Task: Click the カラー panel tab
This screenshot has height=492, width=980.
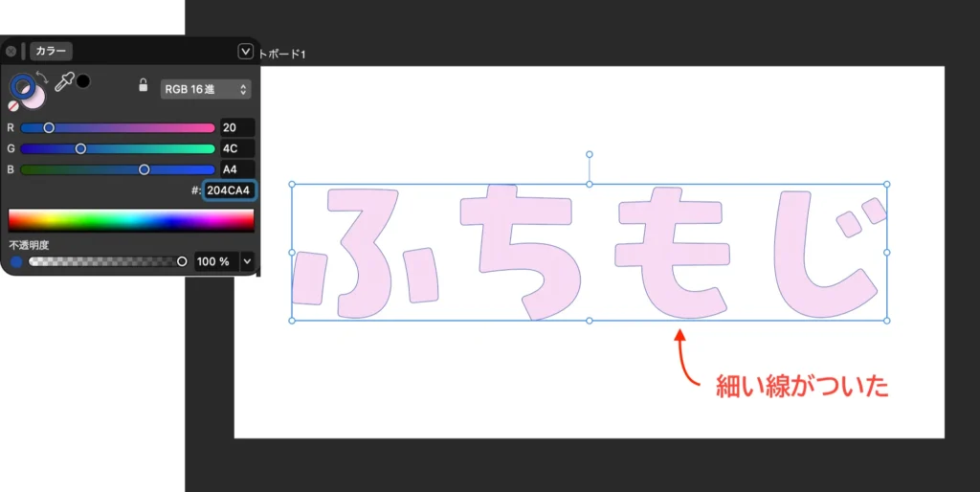Action: coord(51,52)
